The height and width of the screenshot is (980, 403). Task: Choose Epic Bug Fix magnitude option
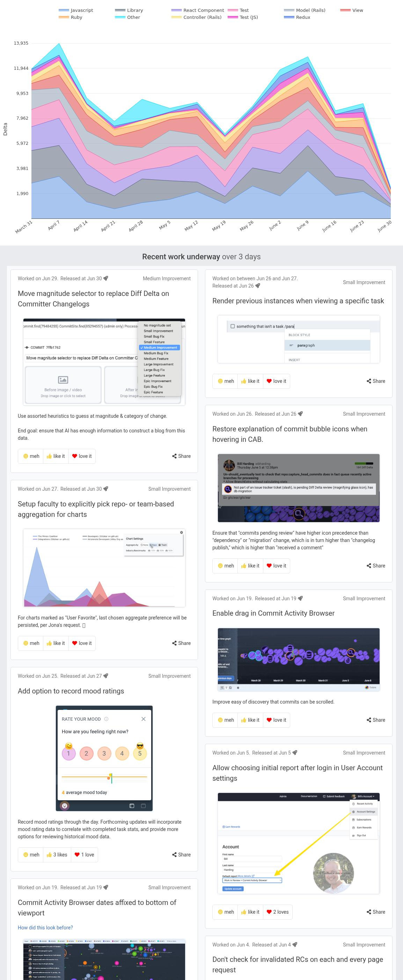[154, 387]
